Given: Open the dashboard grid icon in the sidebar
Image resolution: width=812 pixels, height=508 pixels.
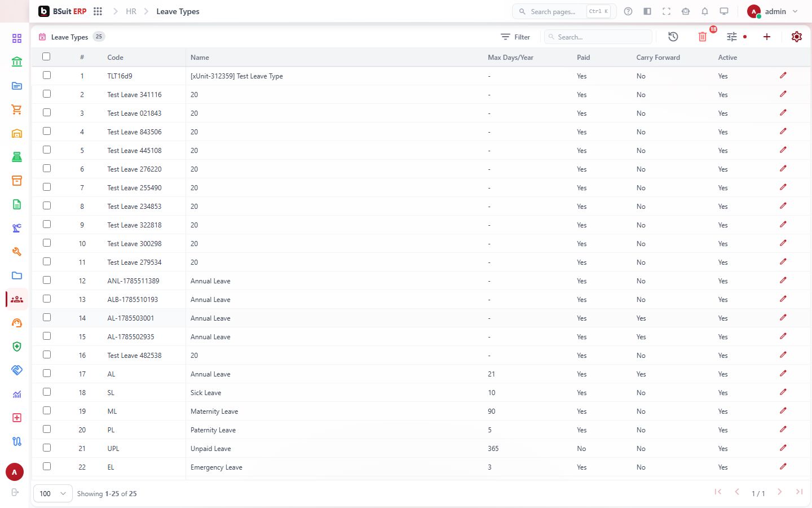Looking at the screenshot, I should coord(17,38).
